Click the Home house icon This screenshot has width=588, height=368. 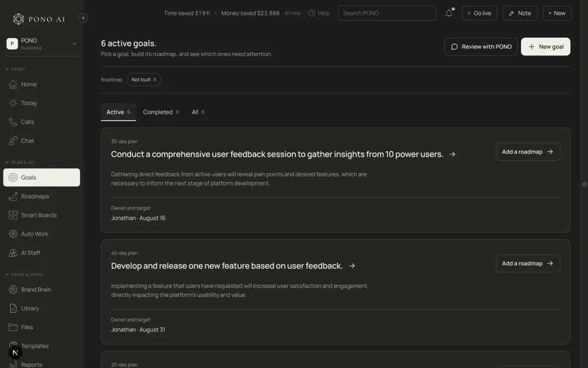(x=13, y=84)
